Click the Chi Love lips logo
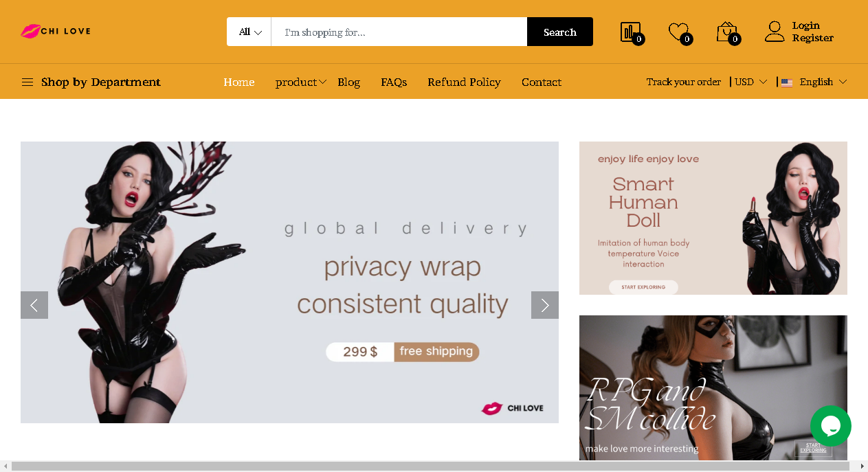Screen dimensions: 868x472 coord(56,31)
